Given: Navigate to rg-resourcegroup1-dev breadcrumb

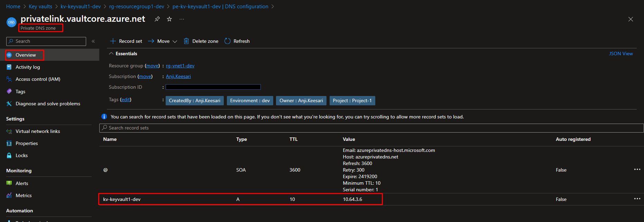Looking at the screenshot, I should click(137, 7).
